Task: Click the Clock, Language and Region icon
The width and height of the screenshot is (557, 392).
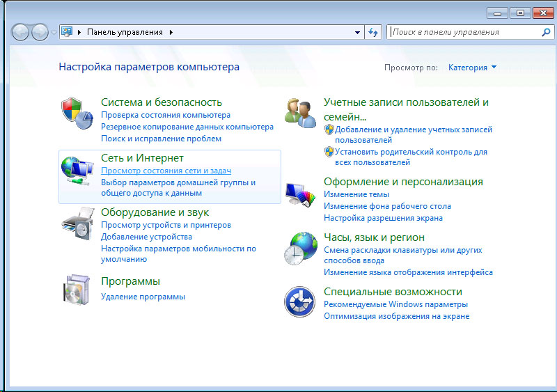Action: [301, 247]
